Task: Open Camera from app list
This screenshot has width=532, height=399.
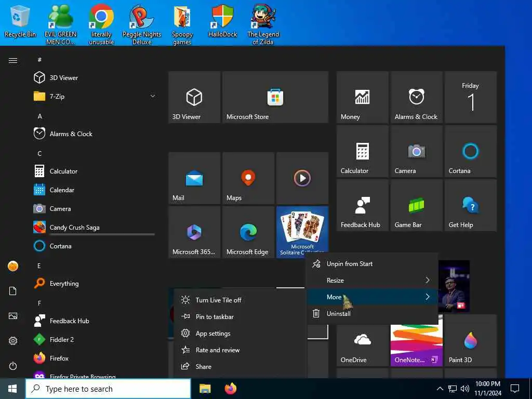Action: click(95, 208)
